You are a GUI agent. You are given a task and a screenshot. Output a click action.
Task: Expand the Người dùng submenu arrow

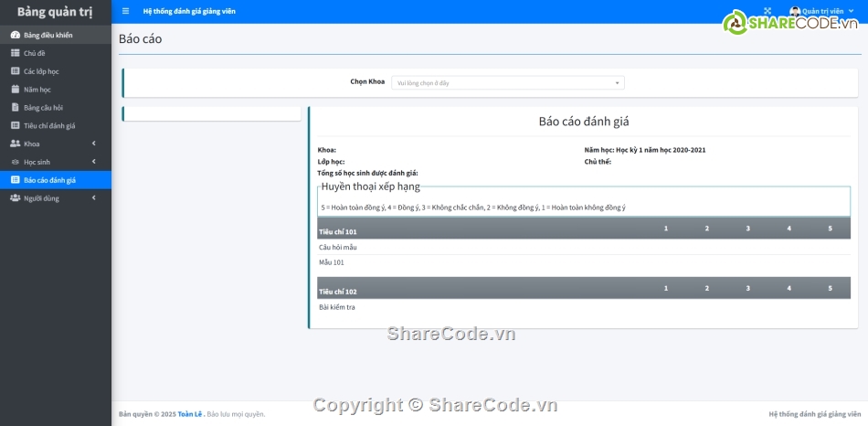(x=94, y=198)
